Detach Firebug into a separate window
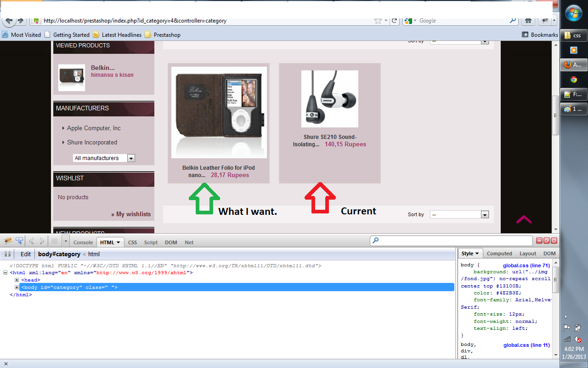 pyautogui.click(x=547, y=240)
